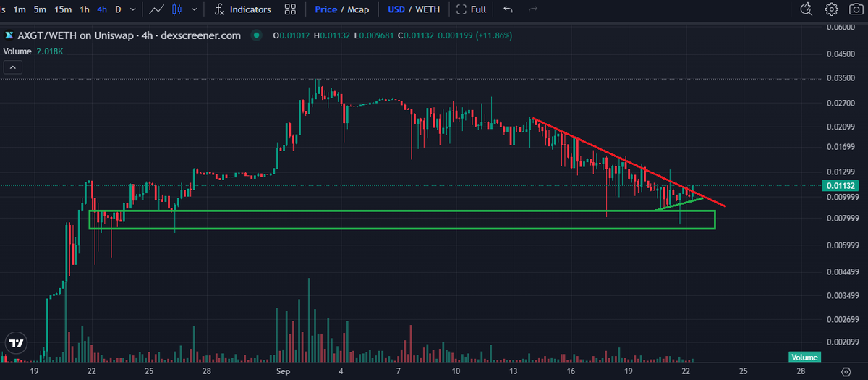The image size is (868, 380).
Task: Toggle chart to Price / Mcap
Action: click(x=343, y=9)
